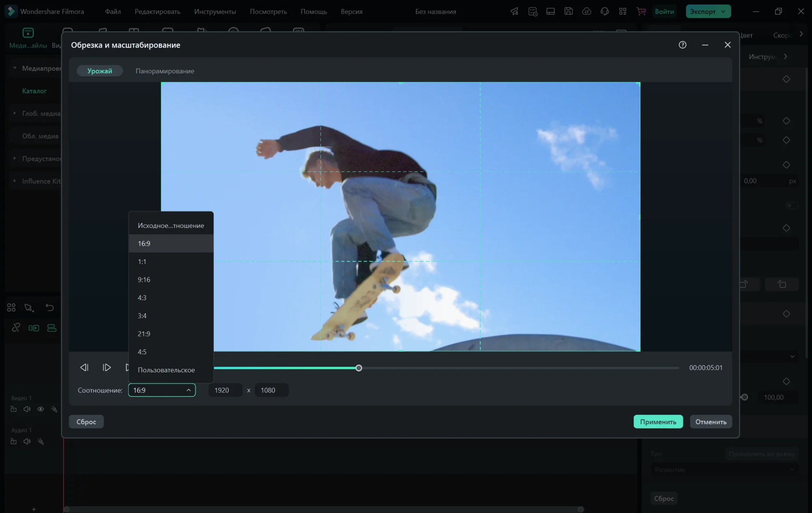Select 16:9 ratio in the dropdown list
812x513 pixels.
coord(171,243)
